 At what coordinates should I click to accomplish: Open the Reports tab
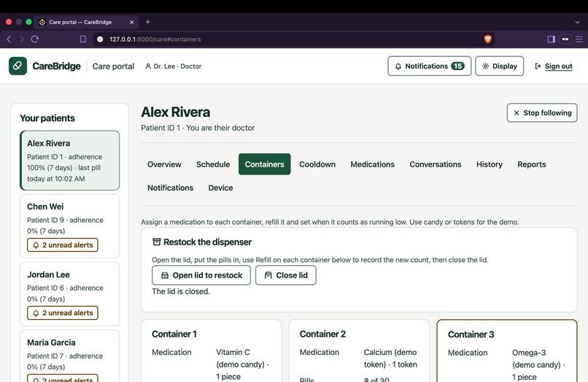532,164
